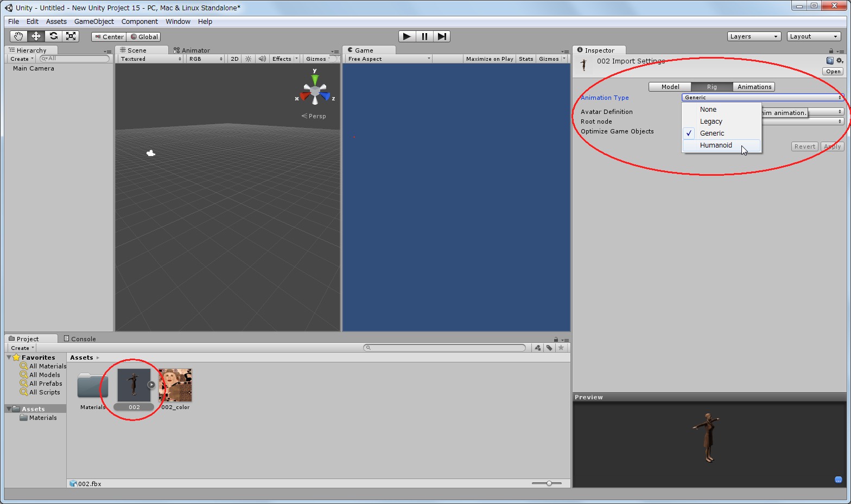Select All Prefabs under Favorites

(x=46, y=384)
